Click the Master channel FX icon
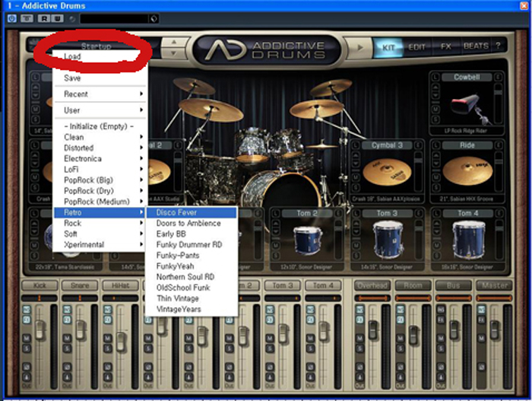The image size is (532, 401). click(481, 320)
